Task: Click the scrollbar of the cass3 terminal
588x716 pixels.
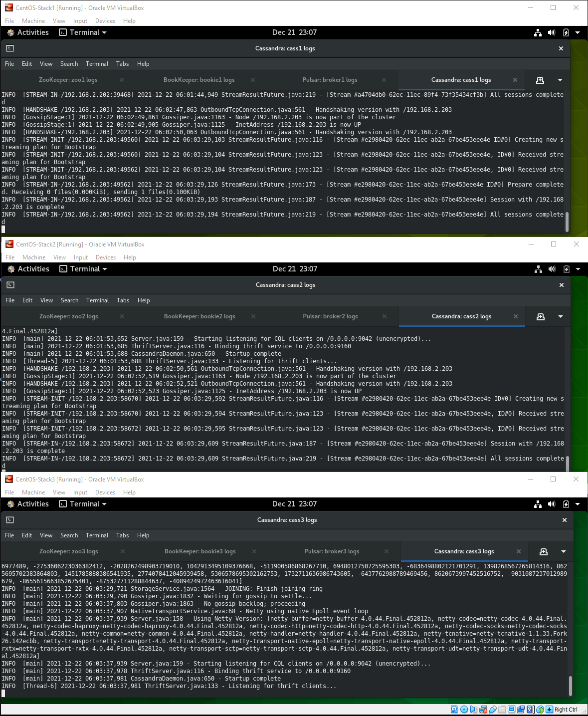Action: point(570,685)
